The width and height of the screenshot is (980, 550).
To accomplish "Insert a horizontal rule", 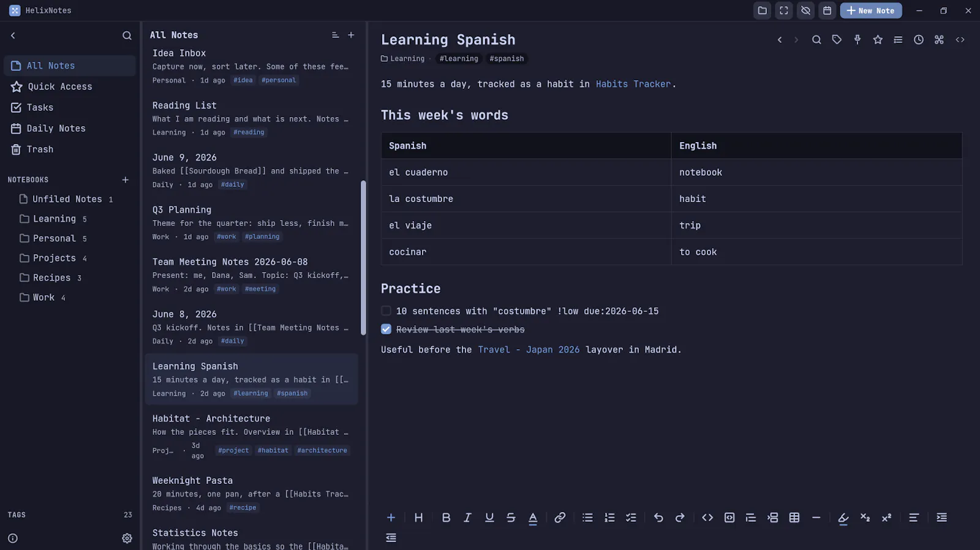I will [x=816, y=518].
